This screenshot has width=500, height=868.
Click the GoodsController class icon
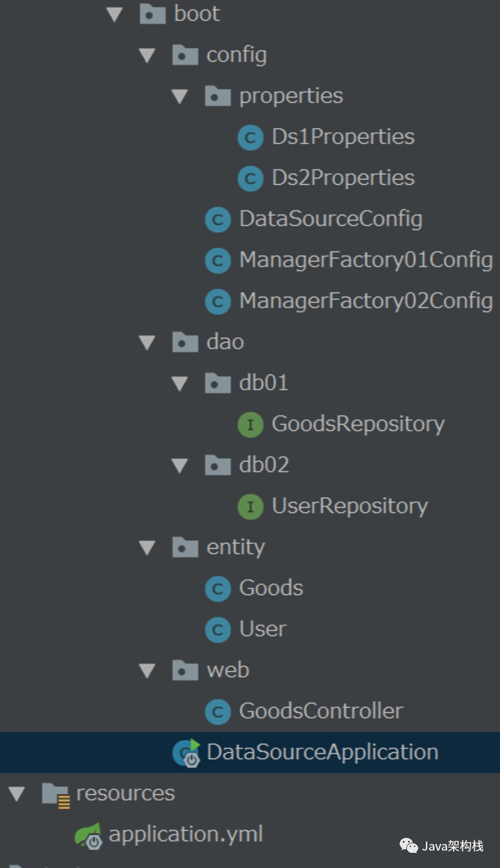tap(218, 712)
